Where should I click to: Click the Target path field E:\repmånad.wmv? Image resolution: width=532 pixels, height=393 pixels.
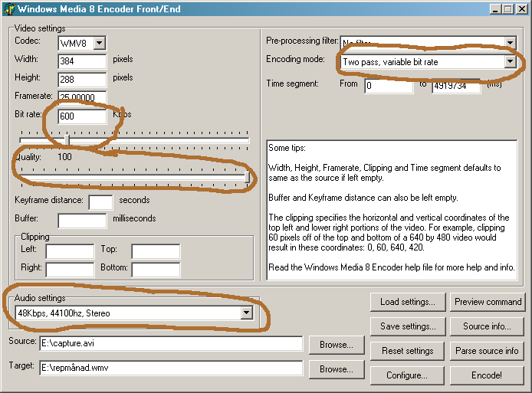coord(171,368)
